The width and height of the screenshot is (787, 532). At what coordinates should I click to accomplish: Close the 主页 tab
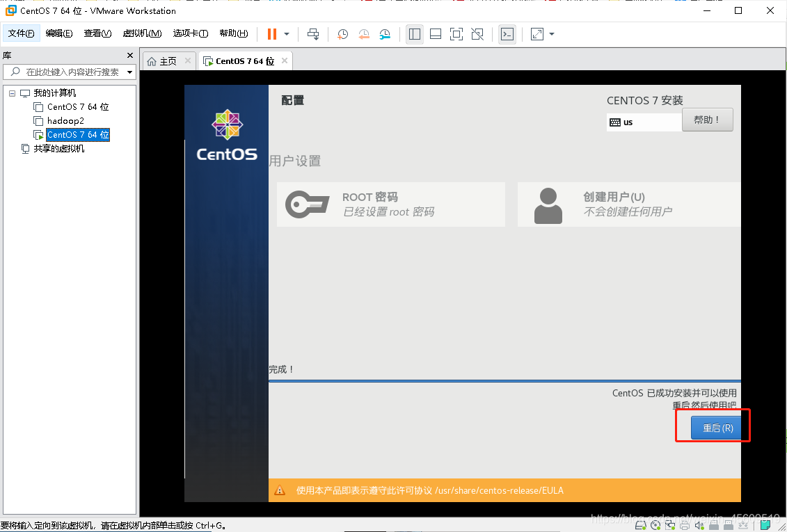tap(188, 61)
